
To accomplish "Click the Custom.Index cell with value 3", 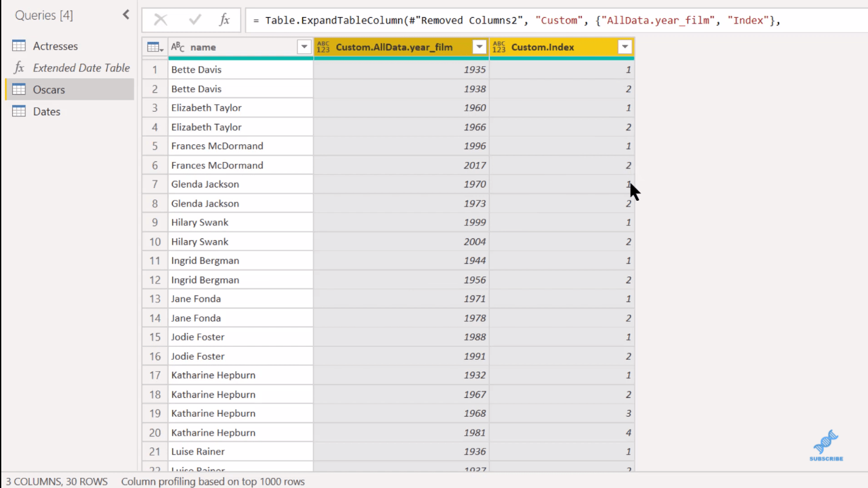I will click(x=562, y=414).
